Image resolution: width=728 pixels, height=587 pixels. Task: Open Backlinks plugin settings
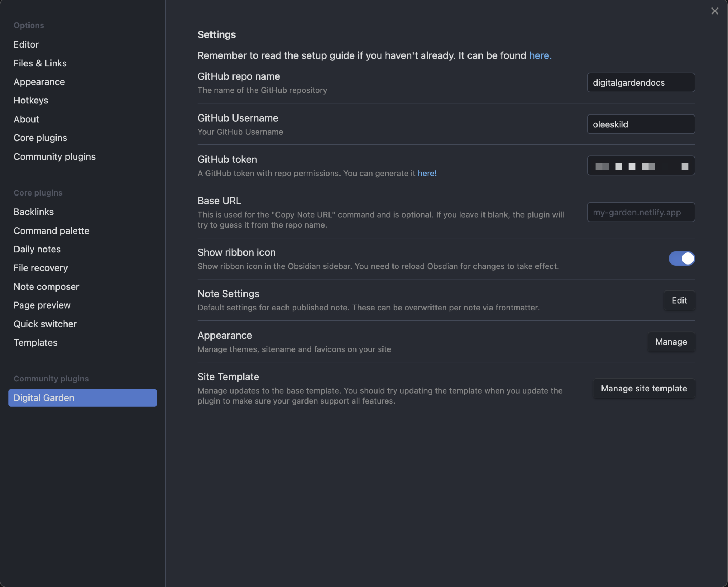(33, 212)
